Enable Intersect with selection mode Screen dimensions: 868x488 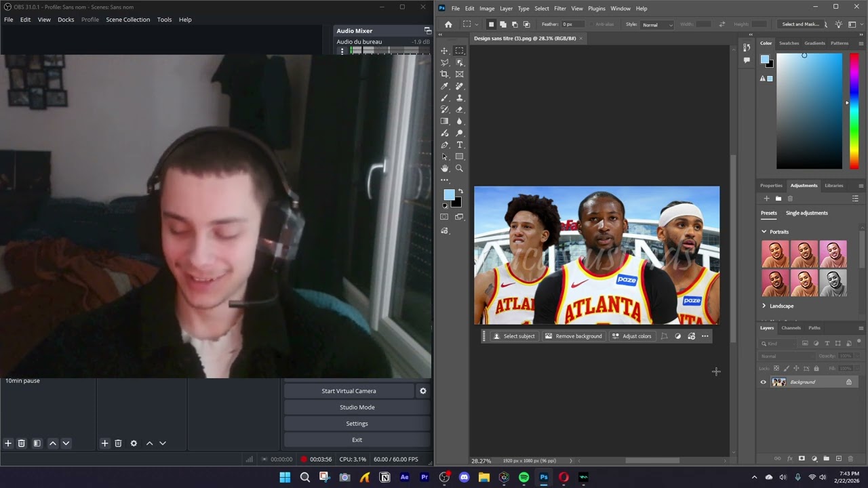pyautogui.click(x=526, y=24)
